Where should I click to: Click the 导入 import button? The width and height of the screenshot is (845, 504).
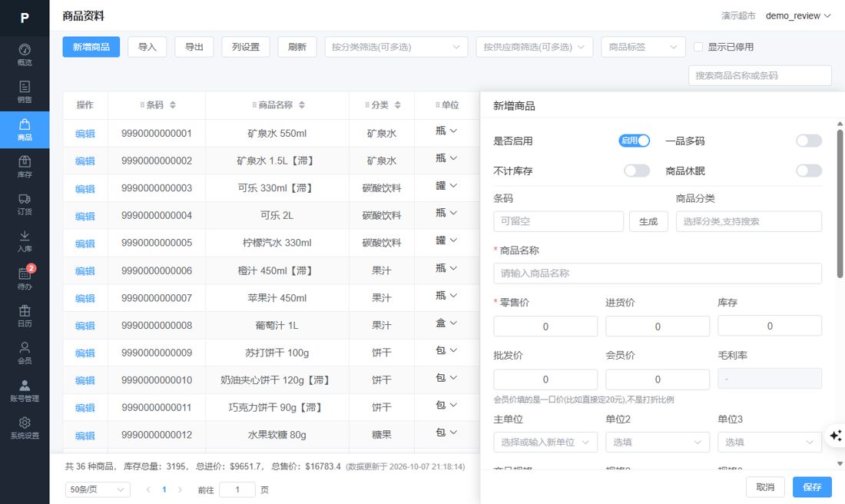click(x=147, y=47)
